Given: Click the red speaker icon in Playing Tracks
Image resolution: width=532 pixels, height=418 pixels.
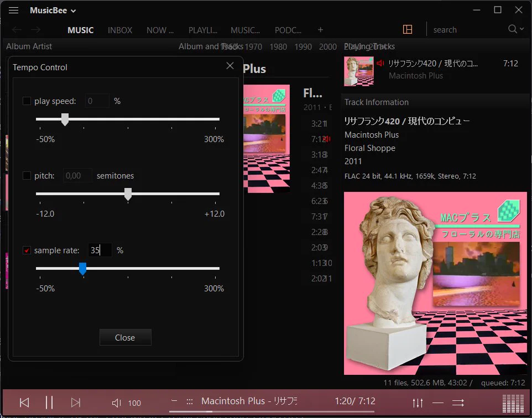Looking at the screenshot, I should 380,63.
